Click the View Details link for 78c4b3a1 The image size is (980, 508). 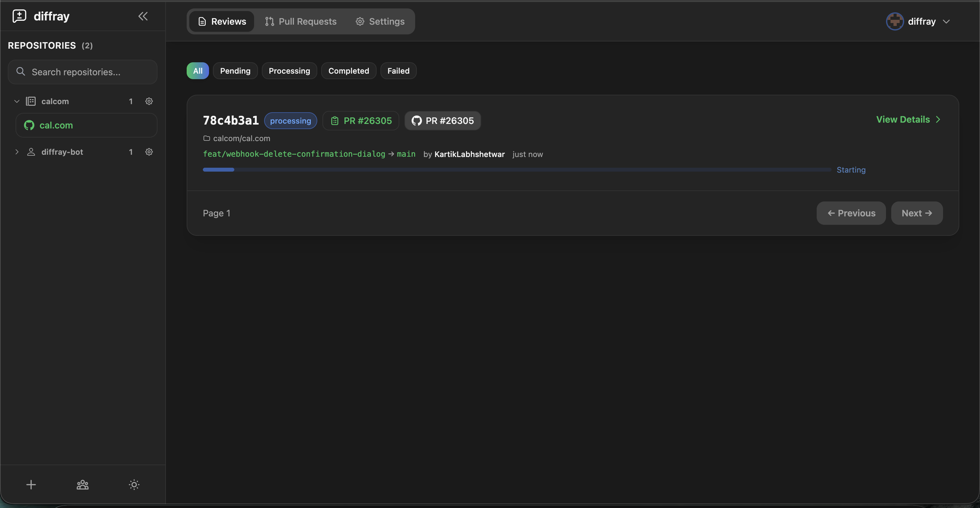908,119
